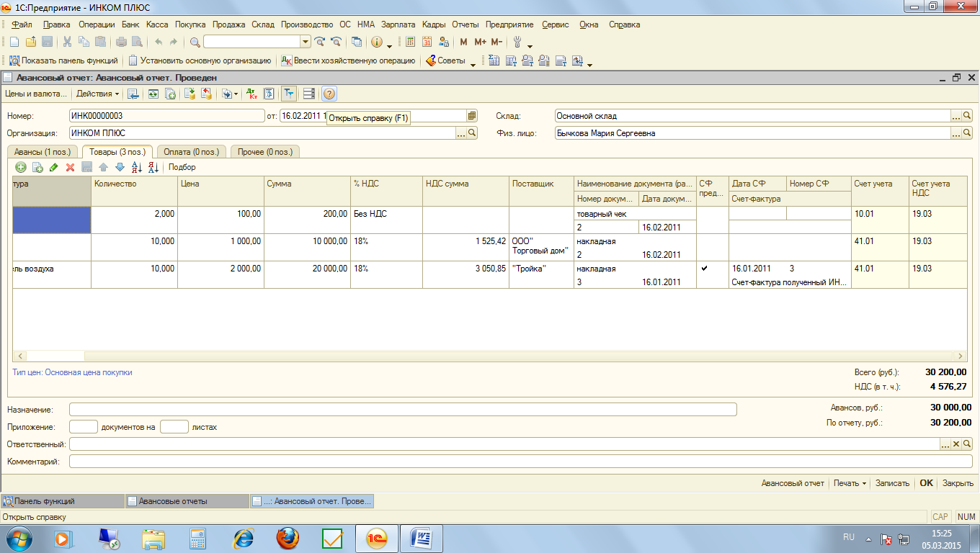The height and width of the screenshot is (553, 980).
Task: Click ellipsis select button for Физ. лицо
Action: coord(956,132)
